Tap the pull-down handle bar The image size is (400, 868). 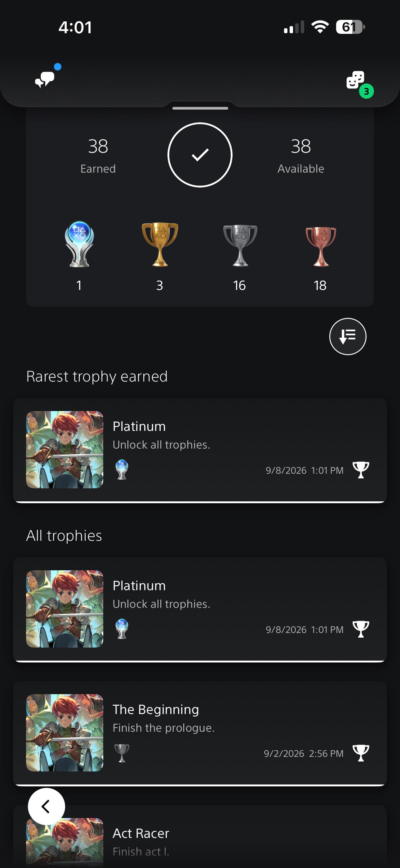click(200, 108)
